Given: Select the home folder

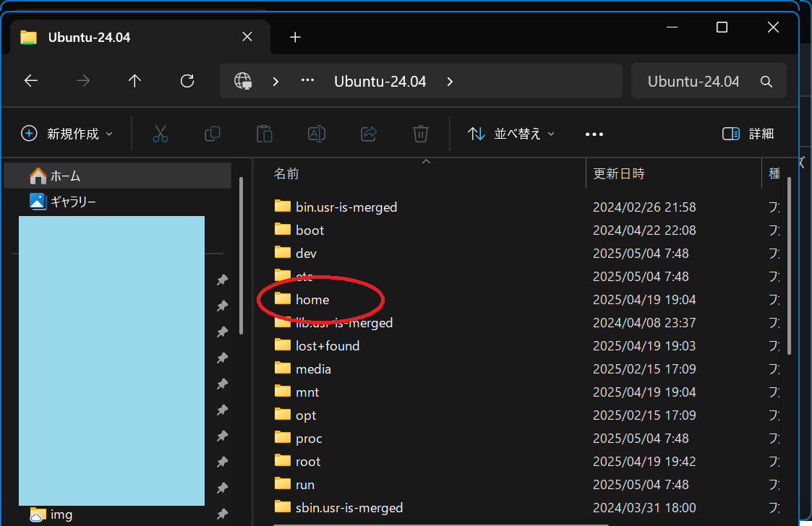Looking at the screenshot, I should tap(312, 300).
